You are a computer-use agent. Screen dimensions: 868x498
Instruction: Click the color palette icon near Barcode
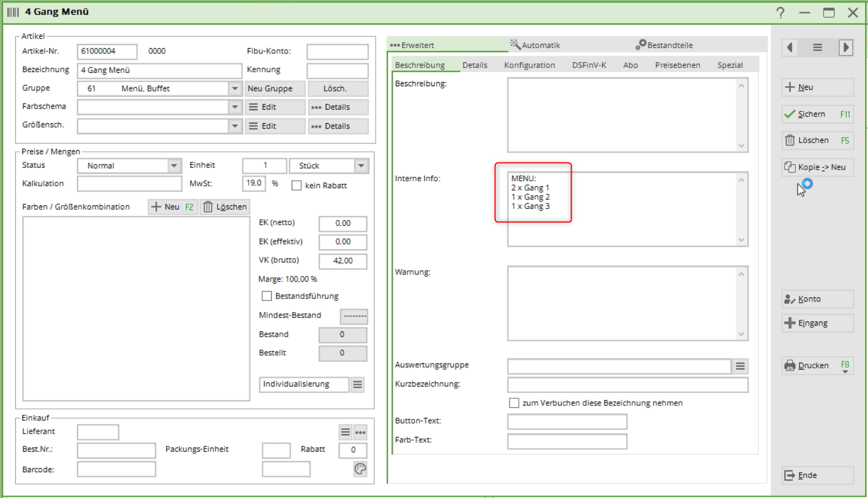[x=360, y=469]
